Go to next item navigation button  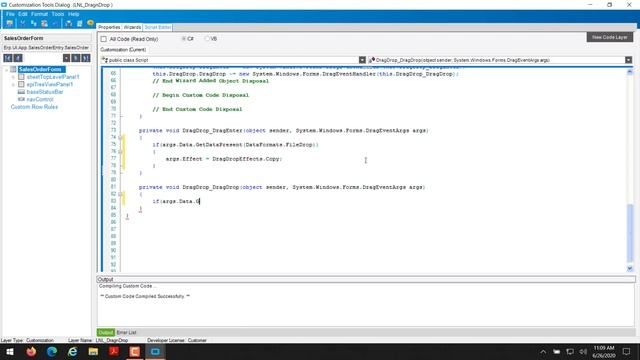[x=76, y=58]
